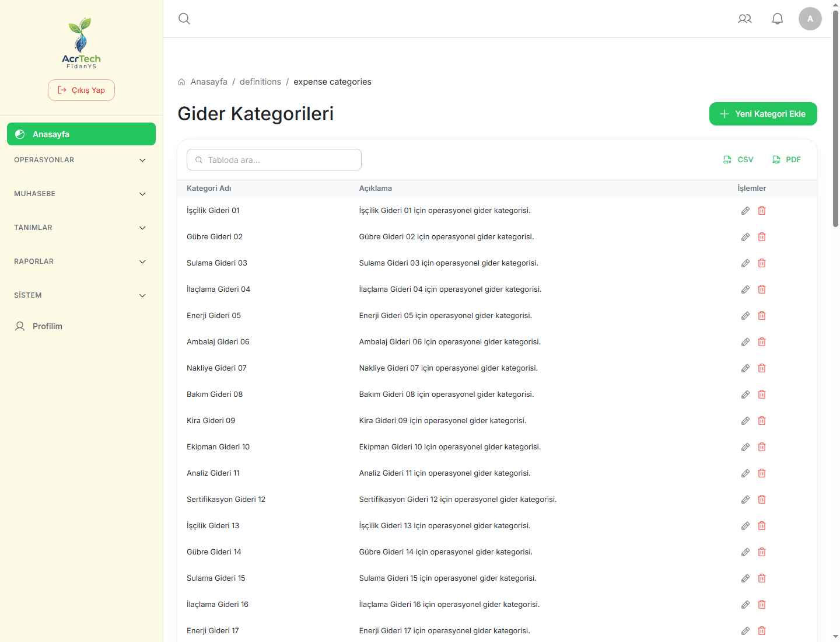
Task: Click Yeni Kategori Ekle button
Action: [x=763, y=114]
